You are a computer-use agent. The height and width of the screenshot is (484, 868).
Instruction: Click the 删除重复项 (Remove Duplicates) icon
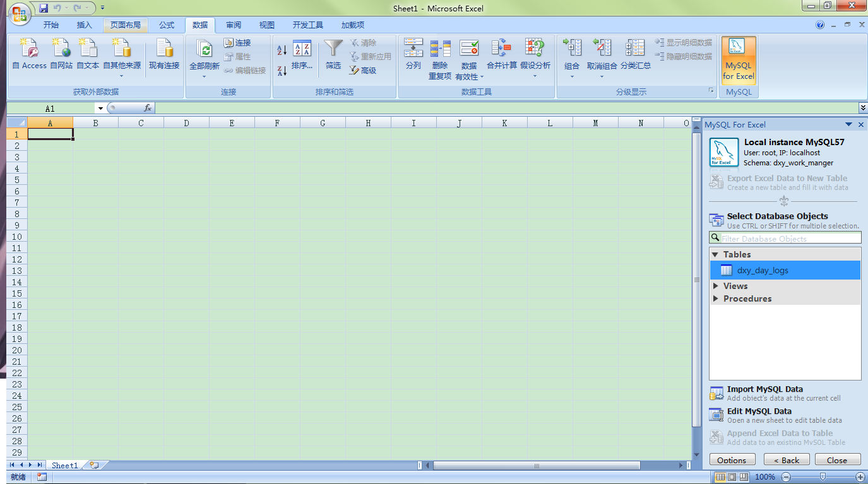click(439, 57)
